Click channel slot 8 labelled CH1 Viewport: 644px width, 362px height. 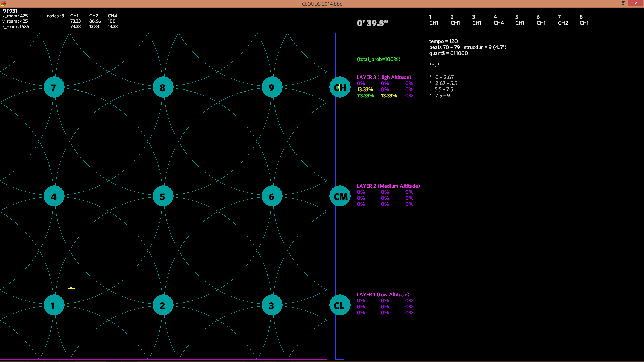click(x=584, y=20)
